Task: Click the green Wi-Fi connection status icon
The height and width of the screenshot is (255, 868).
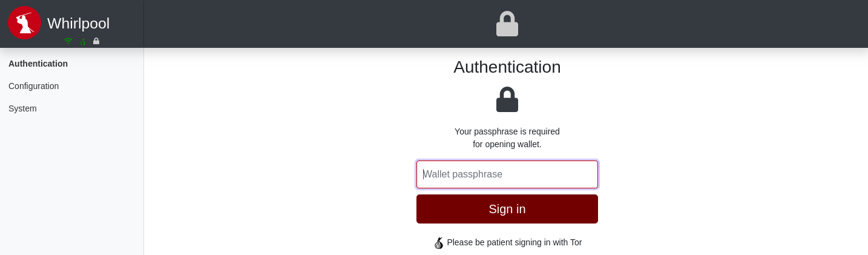Action: coord(68,41)
